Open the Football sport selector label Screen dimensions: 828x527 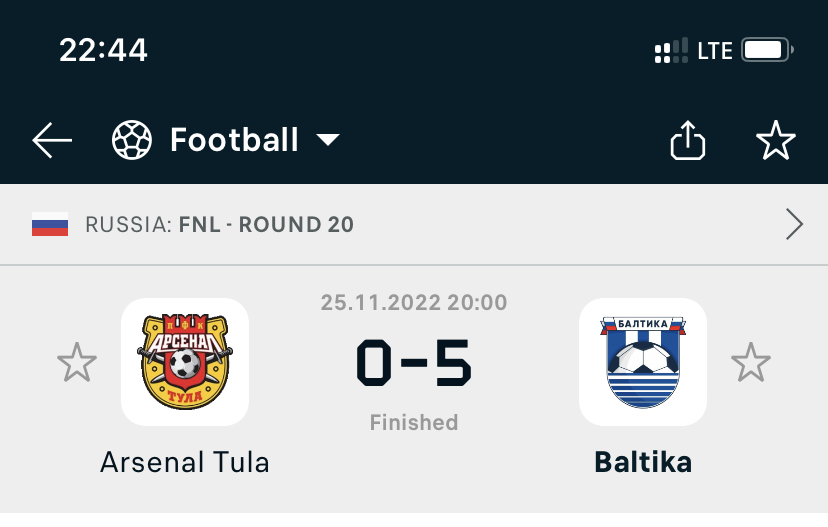pyautogui.click(x=234, y=140)
